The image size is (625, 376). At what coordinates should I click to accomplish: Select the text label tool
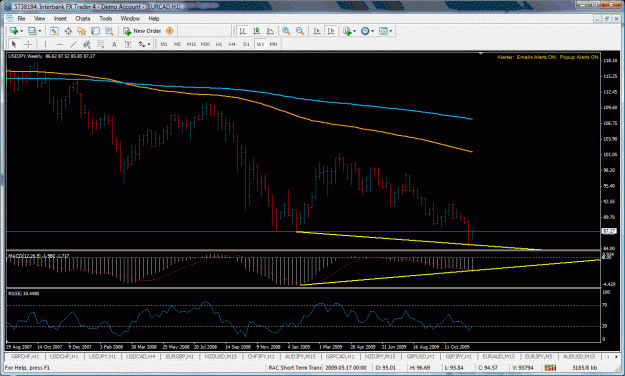pos(128,44)
